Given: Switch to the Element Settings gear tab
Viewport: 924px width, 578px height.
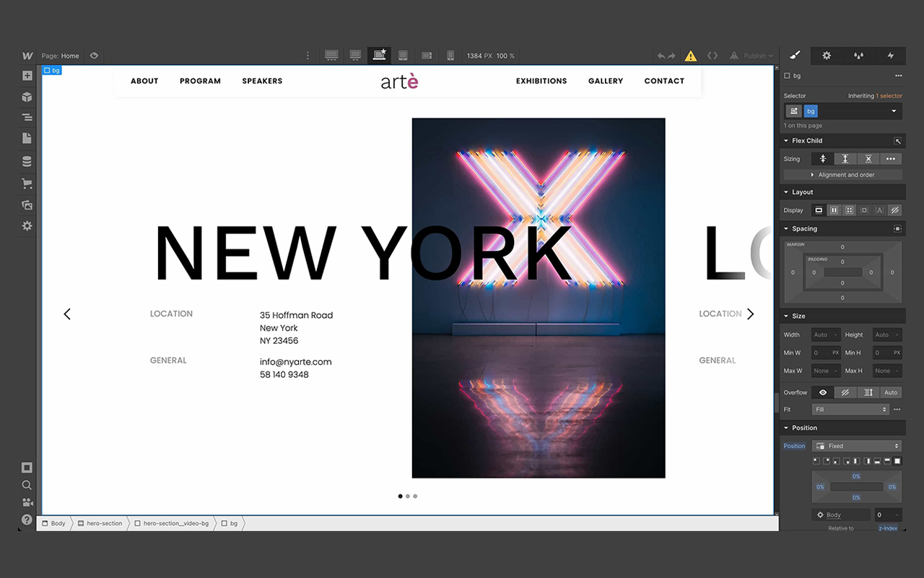Looking at the screenshot, I should 826,56.
